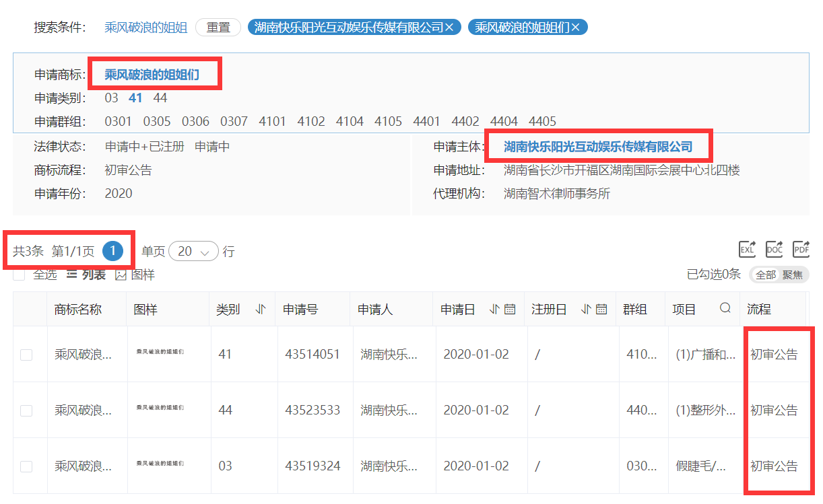Viewport: 823px width, 504px height.
Task: Click application number 43519324
Action: [x=312, y=466]
